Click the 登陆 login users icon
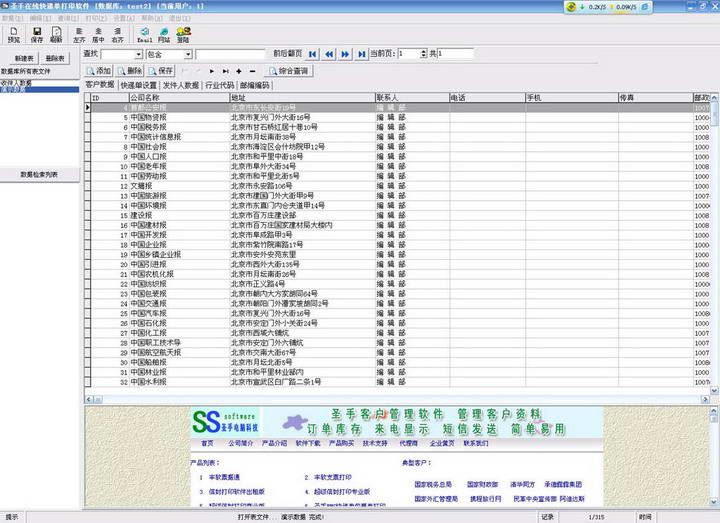This screenshot has height=523, width=720. coord(182,36)
